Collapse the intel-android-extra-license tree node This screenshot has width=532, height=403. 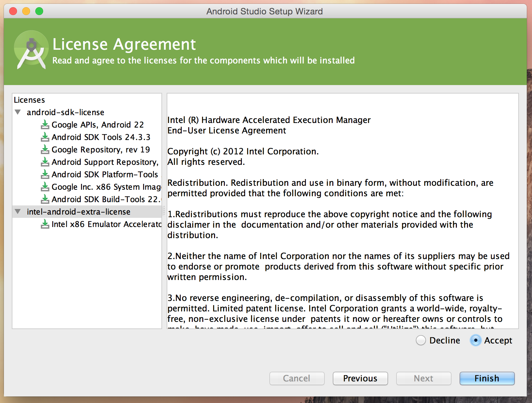pyautogui.click(x=18, y=212)
